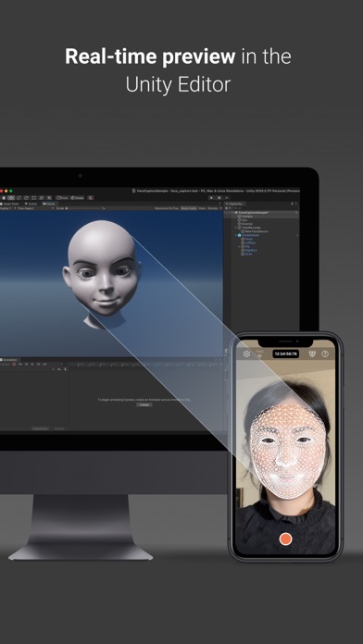The image size is (363, 644).
Task: Switch to the Scene tab
Action: [31, 204]
